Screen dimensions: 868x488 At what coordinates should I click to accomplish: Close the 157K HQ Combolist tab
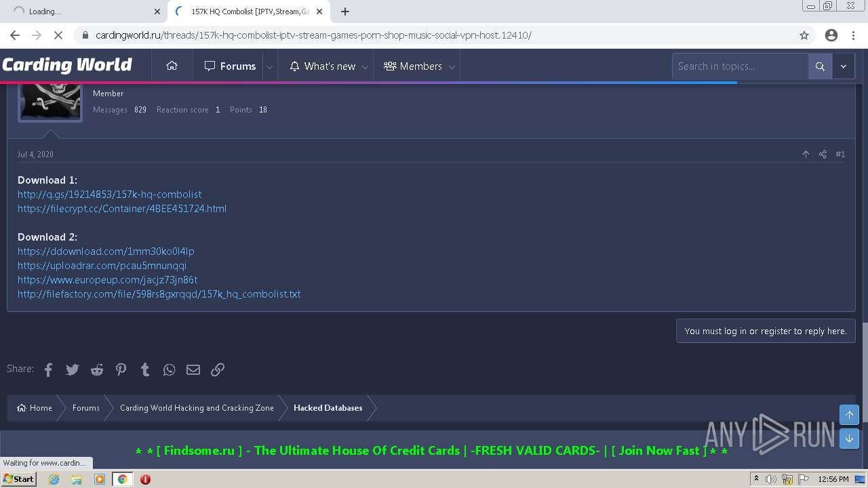point(319,12)
